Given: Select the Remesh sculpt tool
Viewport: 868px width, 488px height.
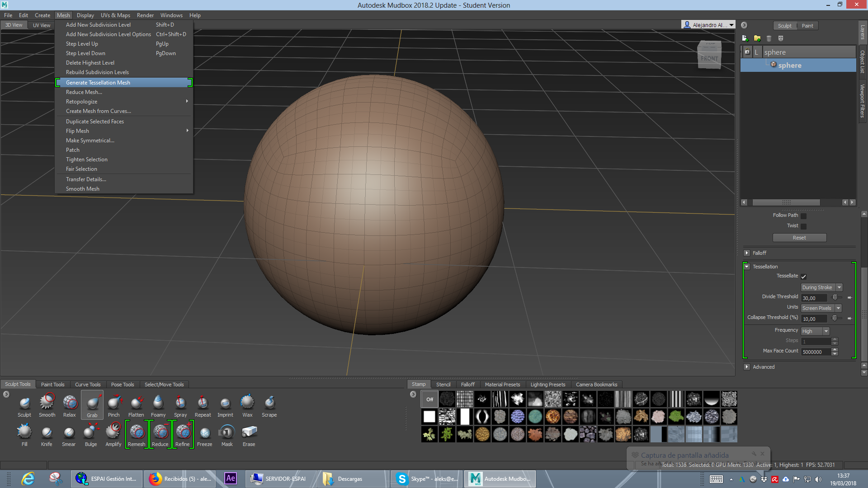Looking at the screenshot, I should click(137, 434).
